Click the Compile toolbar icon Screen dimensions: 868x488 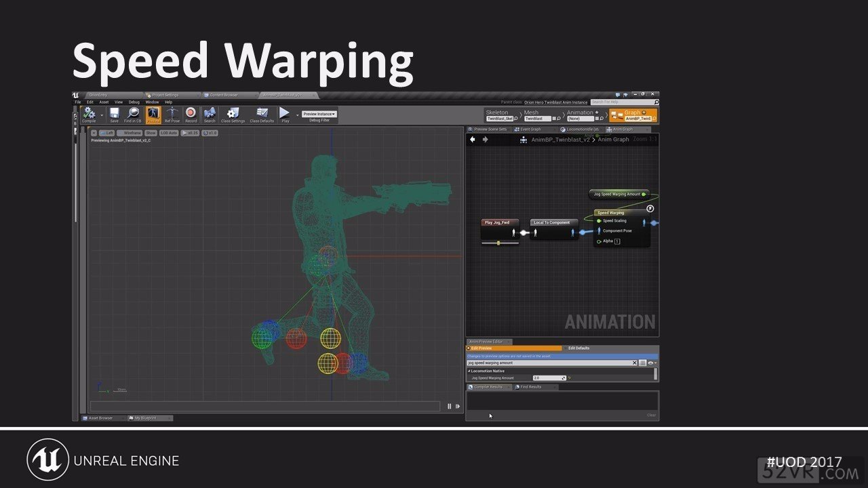click(x=89, y=114)
